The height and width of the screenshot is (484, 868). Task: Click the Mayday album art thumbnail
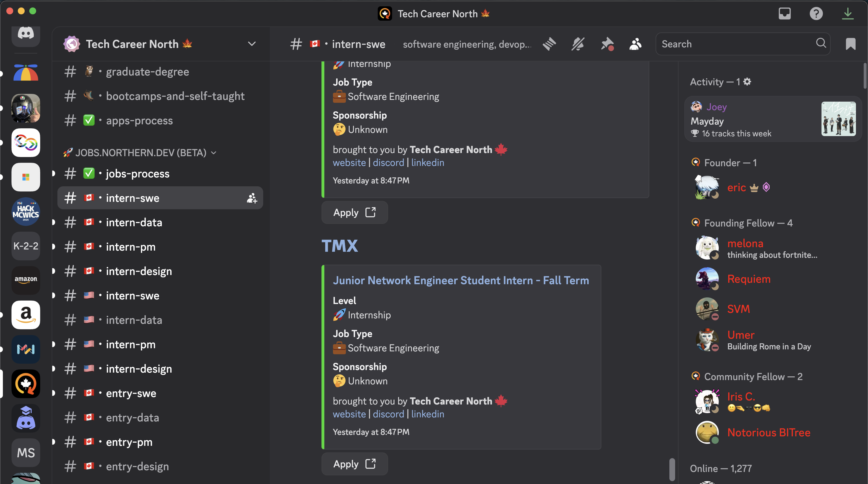point(838,119)
